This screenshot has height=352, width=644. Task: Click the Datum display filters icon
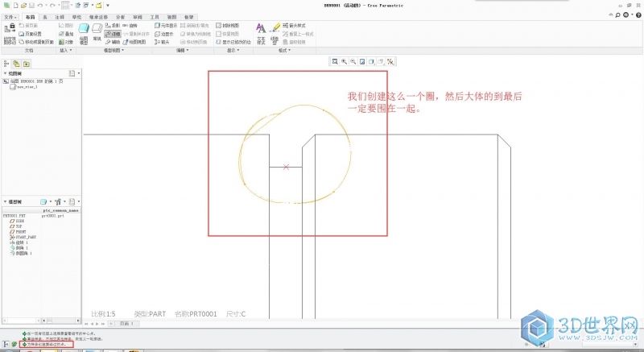390,61
